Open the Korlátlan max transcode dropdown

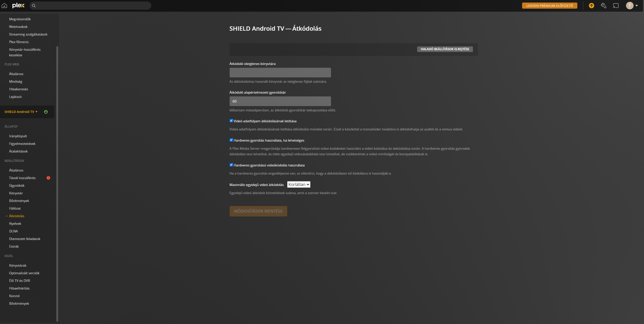299,185
